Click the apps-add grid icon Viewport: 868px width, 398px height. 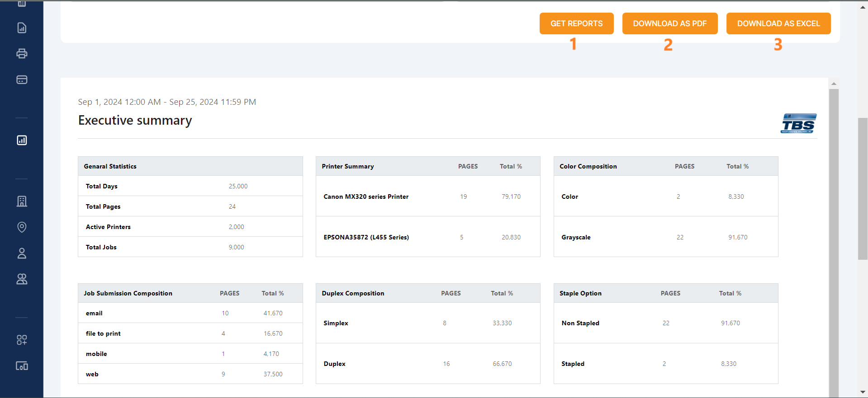(x=22, y=340)
